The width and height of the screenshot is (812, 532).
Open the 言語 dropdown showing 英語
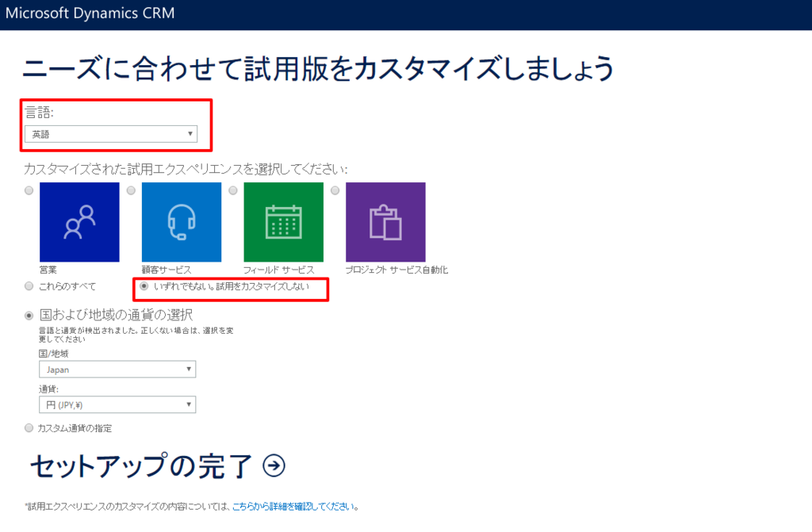[111, 134]
